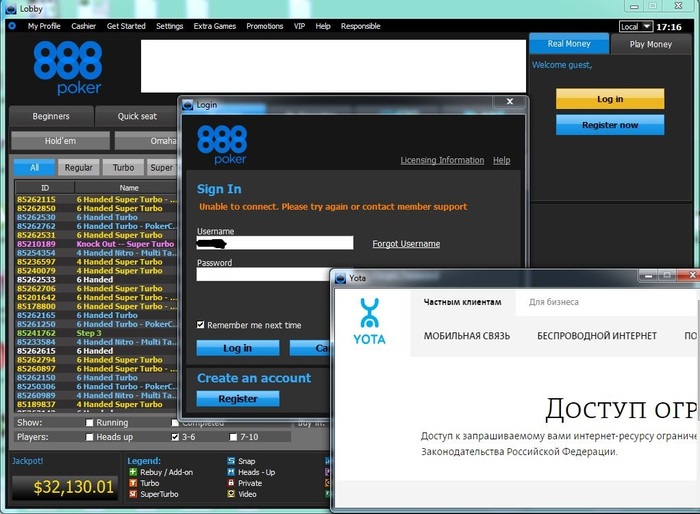Close the Login dialog
The height and width of the screenshot is (514, 700).
tap(509, 101)
